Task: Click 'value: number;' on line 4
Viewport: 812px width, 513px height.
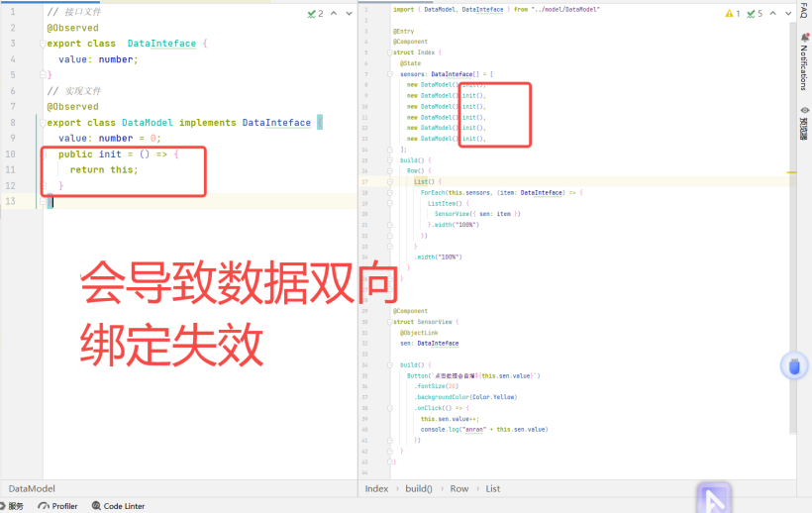Action: click(98, 59)
